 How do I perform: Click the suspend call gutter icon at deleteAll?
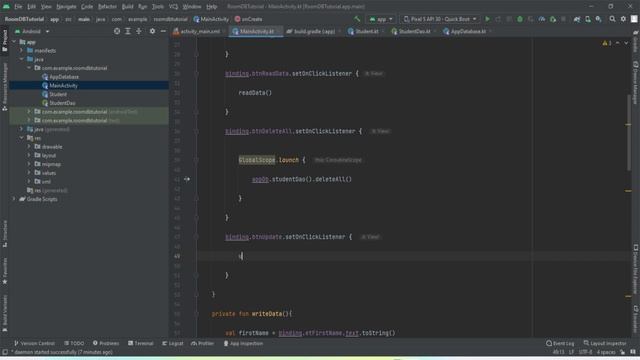(187, 179)
